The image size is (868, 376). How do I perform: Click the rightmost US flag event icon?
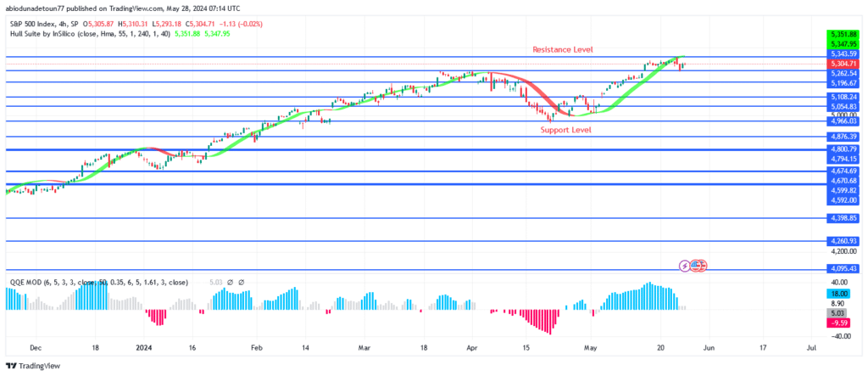point(702,266)
